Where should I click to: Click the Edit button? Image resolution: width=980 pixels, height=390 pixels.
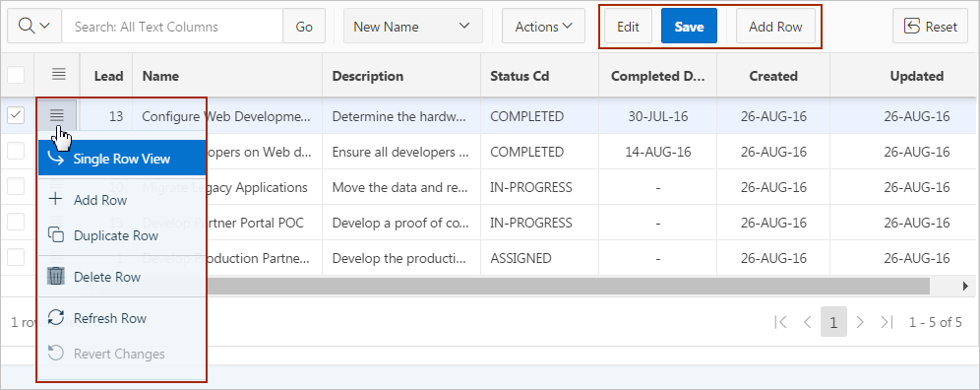pos(628,27)
